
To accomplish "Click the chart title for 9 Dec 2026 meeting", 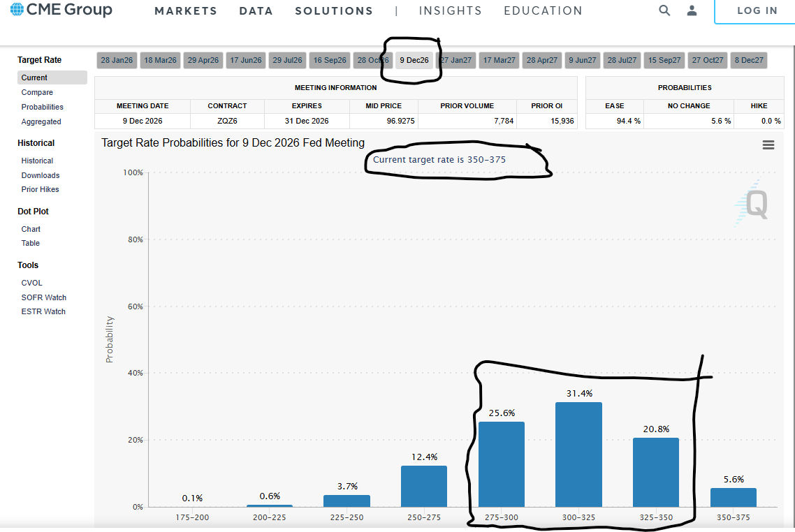I will (233, 143).
